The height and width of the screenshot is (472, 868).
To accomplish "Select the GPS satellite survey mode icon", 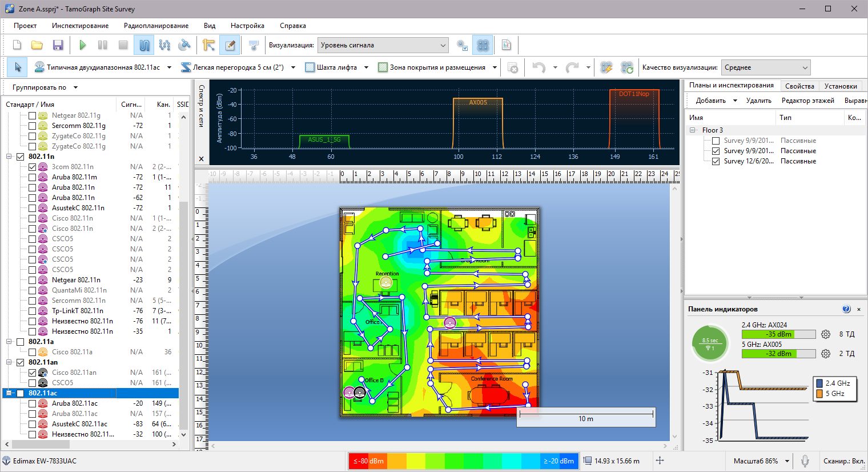I will pos(184,45).
